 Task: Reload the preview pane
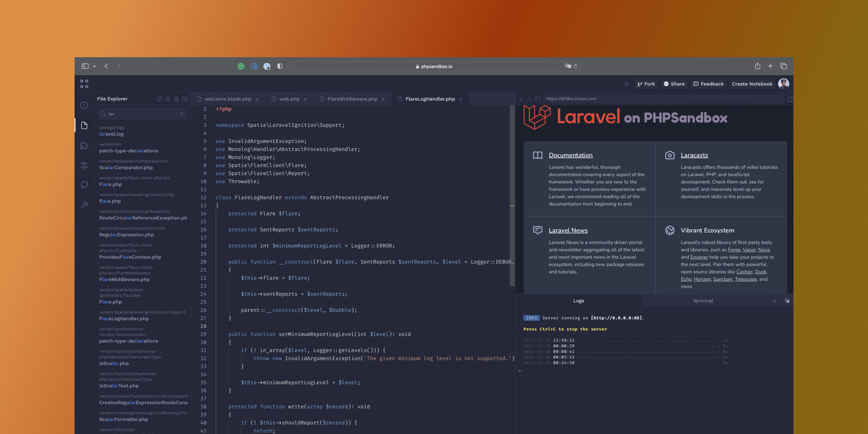click(538, 99)
